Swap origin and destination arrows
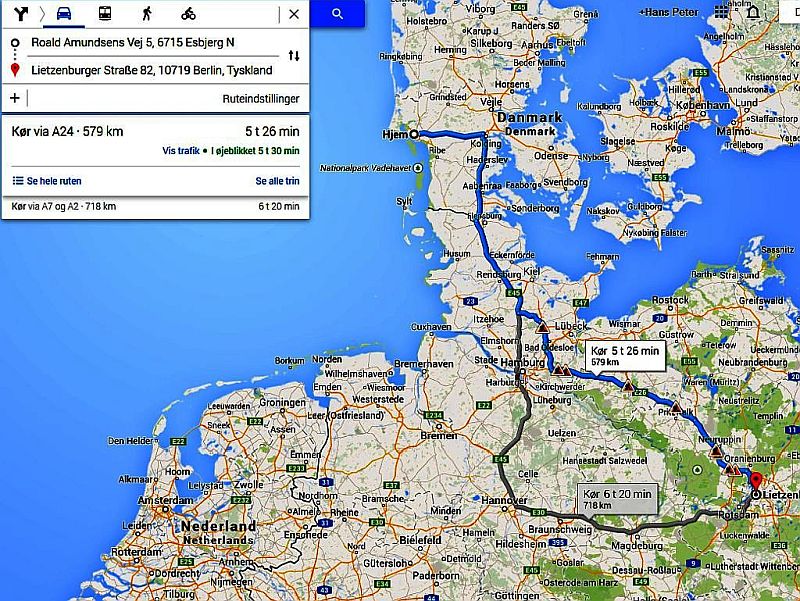Image resolution: width=800 pixels, height=601 pixels. (x=294, y=56)
